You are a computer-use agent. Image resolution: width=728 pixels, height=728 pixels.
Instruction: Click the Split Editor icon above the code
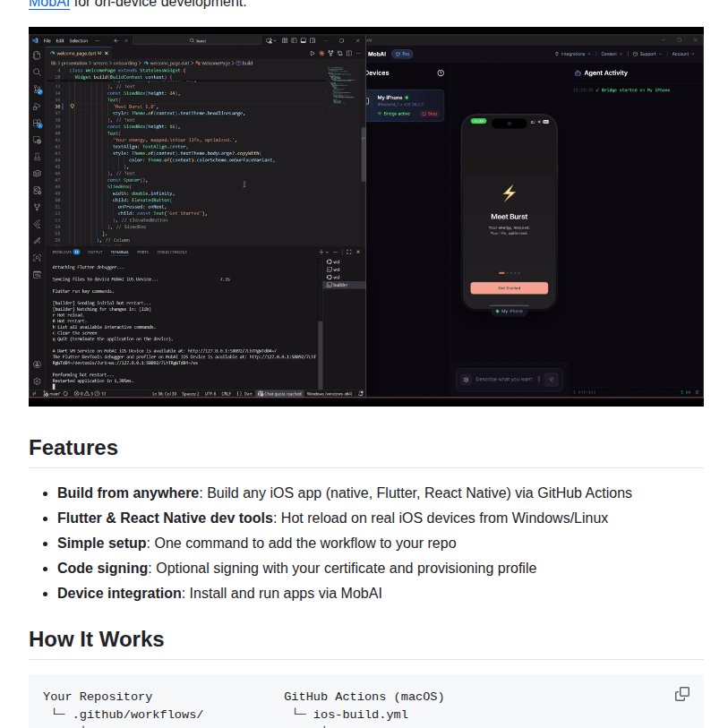coord(349,53)
